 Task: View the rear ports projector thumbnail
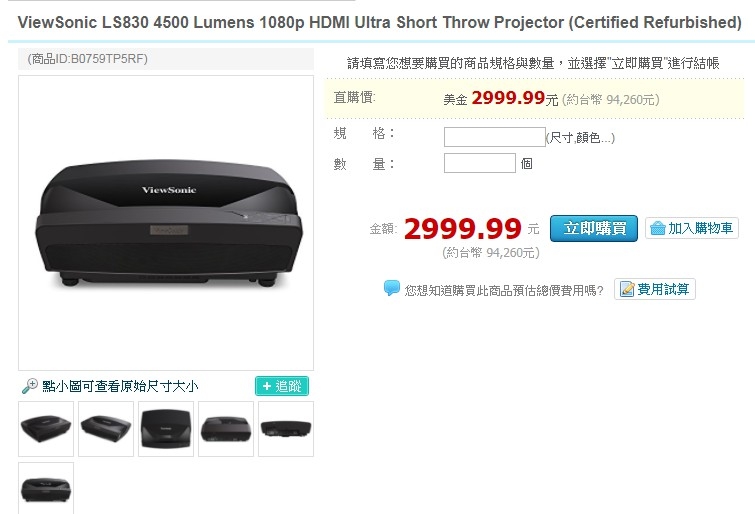tap(286, 429)
